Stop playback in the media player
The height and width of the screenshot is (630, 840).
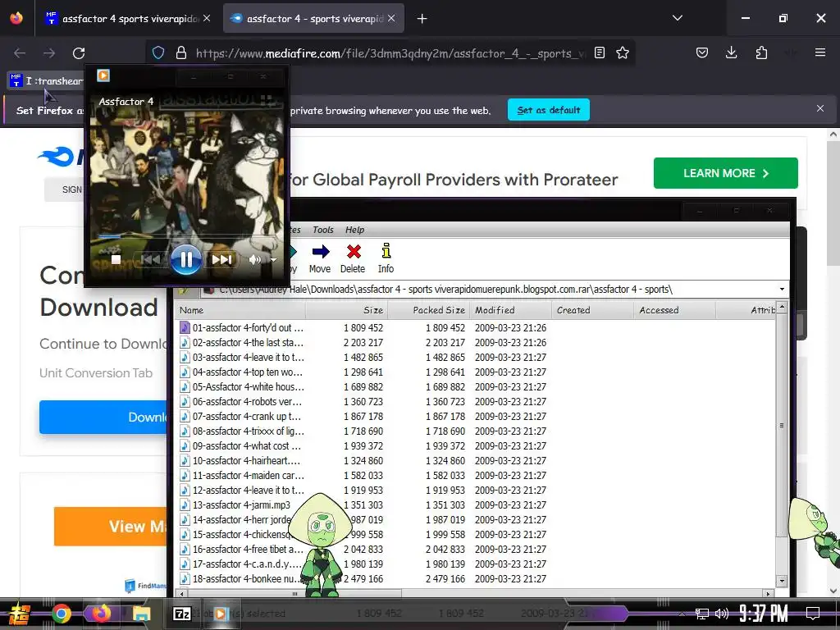click(x=116, y=260)
